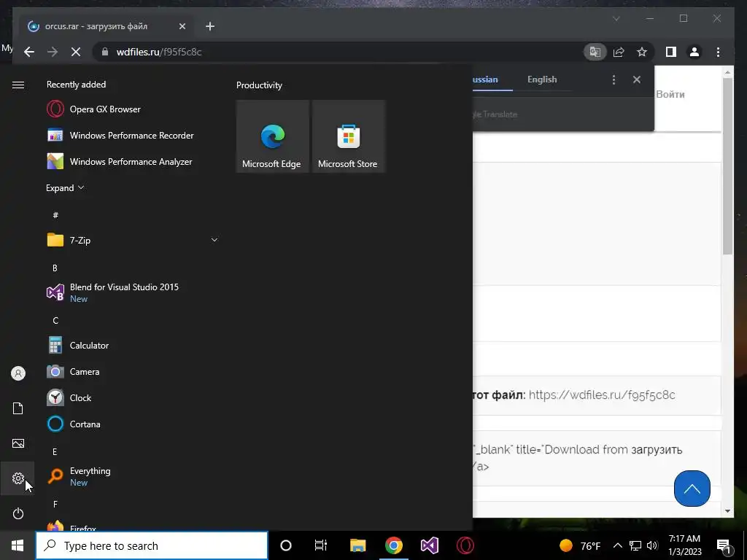Expand the recently added list
The height and width of the screenshot is (560, 747).
click(65, 188)
